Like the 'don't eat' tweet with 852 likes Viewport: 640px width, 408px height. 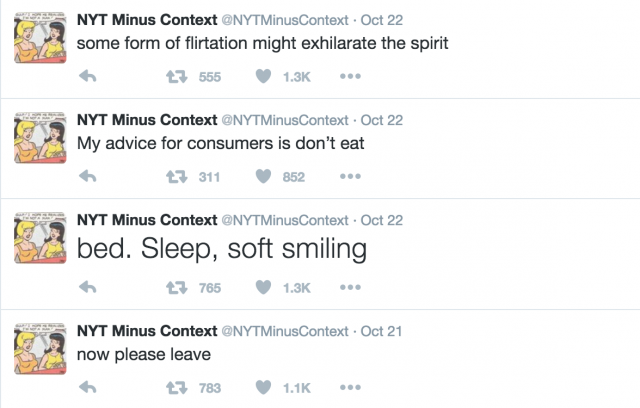(263, 177)
